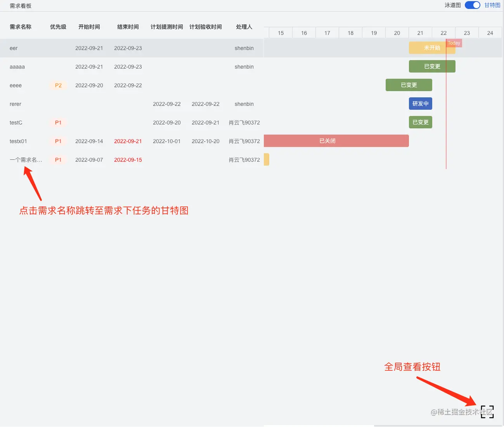
Task: Click the 泳道图 label
Action: pyautogui.click(x=453, y=5)
